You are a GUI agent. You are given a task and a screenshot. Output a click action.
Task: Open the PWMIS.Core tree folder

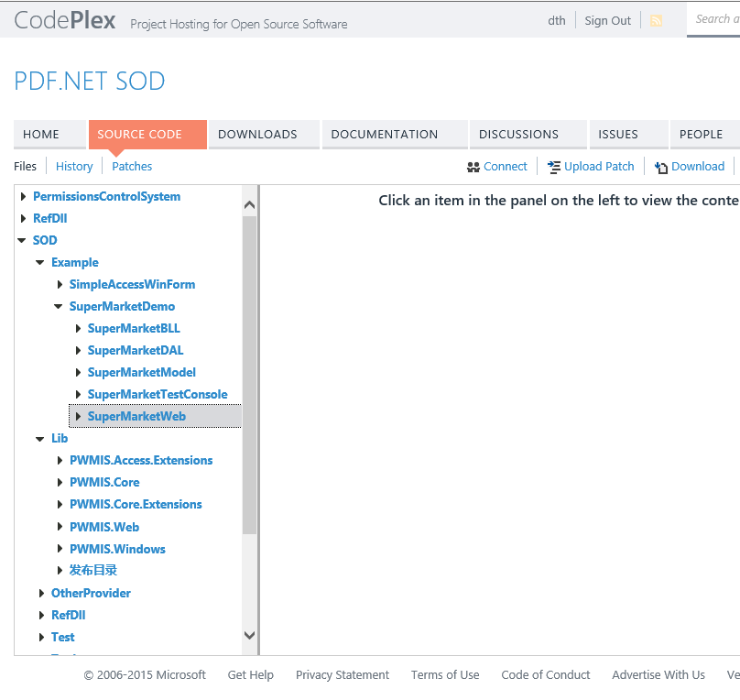[x=104, y=483]
